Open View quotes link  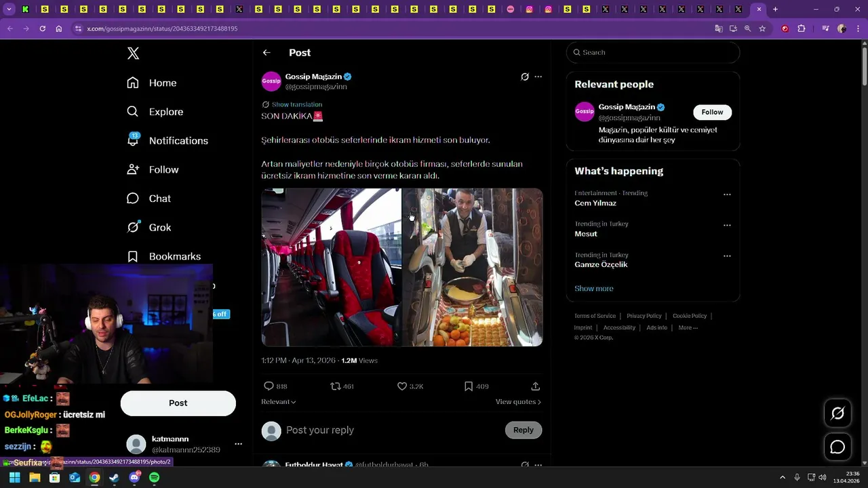[518, 402]
